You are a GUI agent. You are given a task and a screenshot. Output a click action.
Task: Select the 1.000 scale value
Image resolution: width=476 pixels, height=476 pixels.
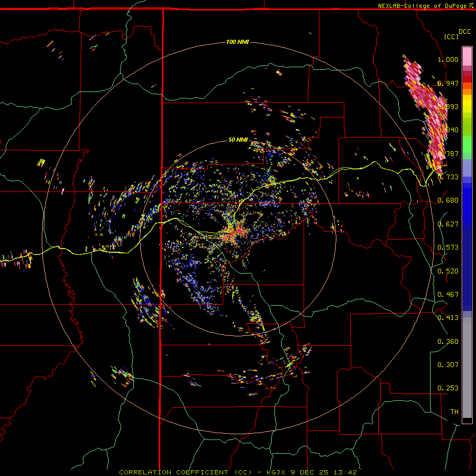[448, 59]
